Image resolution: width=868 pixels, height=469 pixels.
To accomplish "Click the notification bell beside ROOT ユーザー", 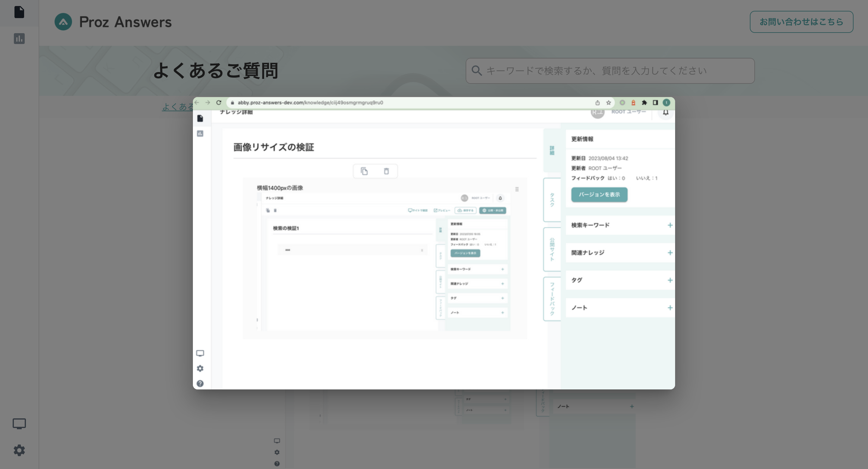I will (665, 112).
